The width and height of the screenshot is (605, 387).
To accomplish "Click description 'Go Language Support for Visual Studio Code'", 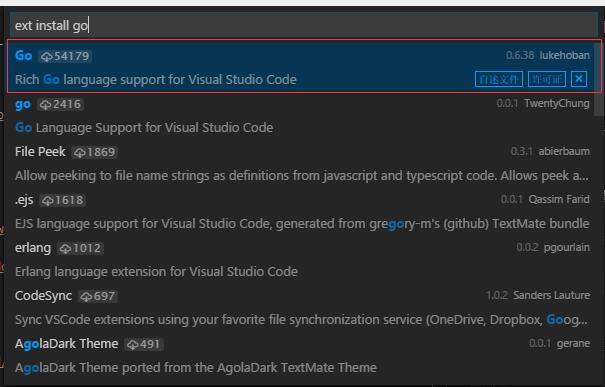I will pyautogui.click(x=144, y=128).
